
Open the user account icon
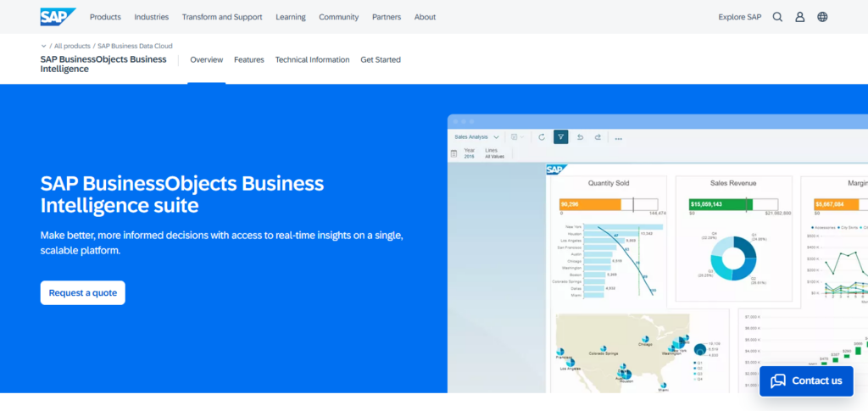point(800,17)
